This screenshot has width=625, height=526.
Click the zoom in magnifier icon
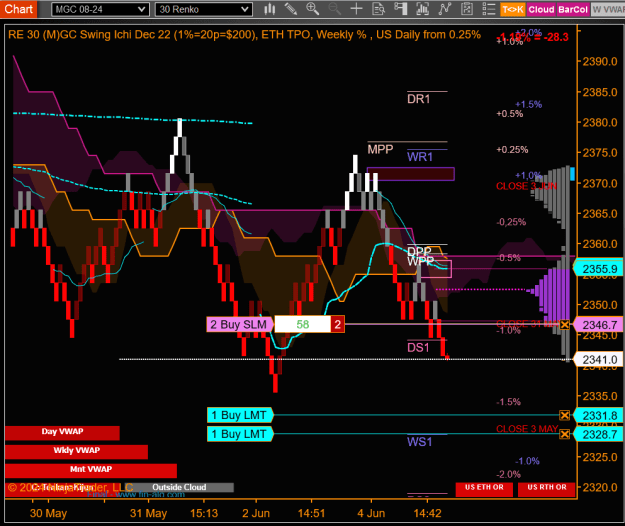pyautogui.click(x=312, y=9)
